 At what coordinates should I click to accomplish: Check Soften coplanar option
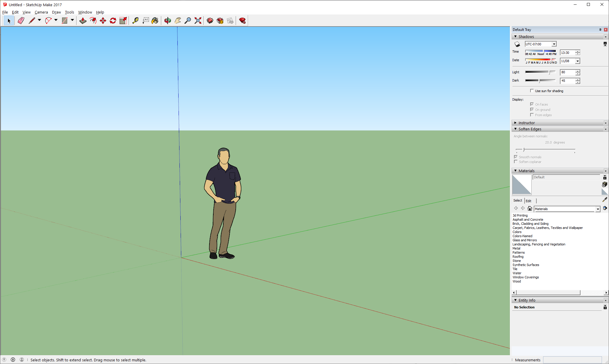pos(516,162)
